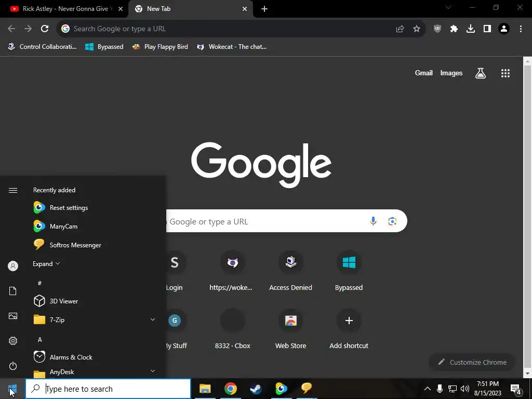Image resolution: width=532 pixels, height=399 pixels.
Task: Open the volume speaker tray icon
Action: point(465,389)
